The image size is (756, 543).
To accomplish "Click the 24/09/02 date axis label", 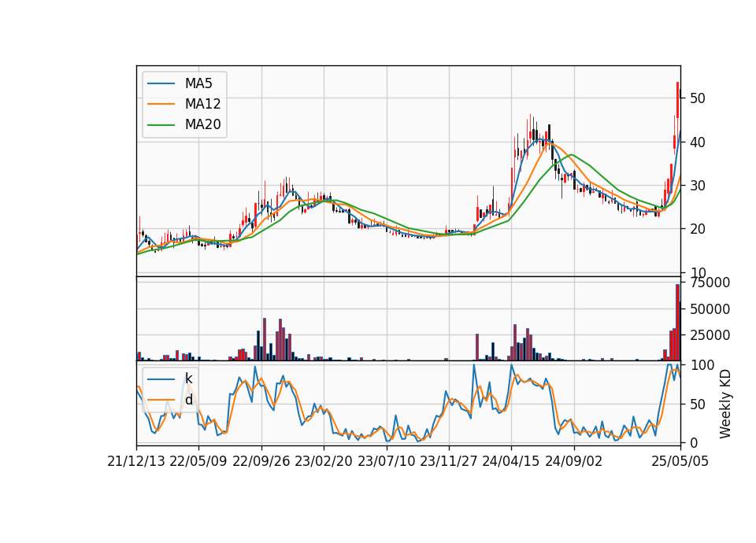I will pos(574,461).
